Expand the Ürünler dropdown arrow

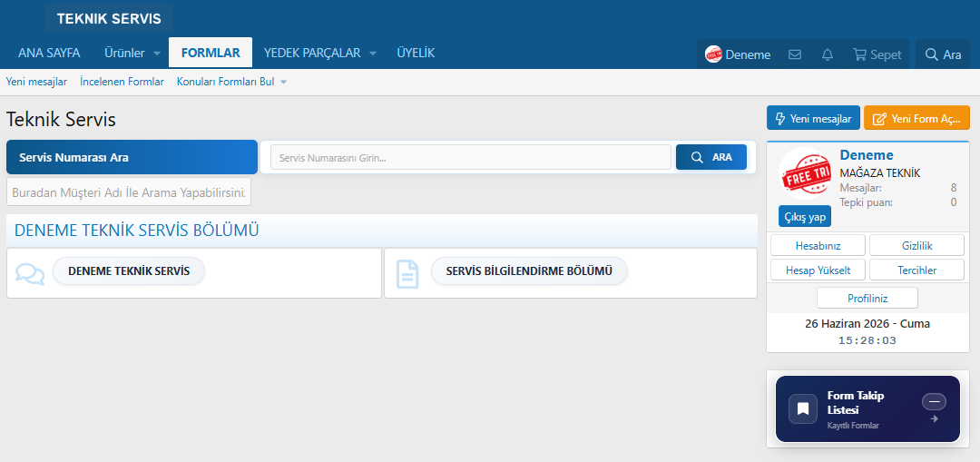157,54
